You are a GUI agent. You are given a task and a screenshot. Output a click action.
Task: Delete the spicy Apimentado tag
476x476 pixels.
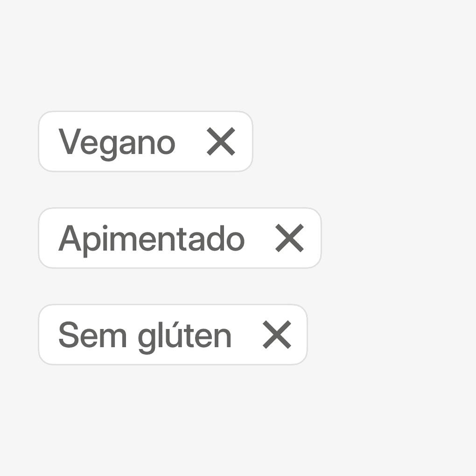(289, 238)
